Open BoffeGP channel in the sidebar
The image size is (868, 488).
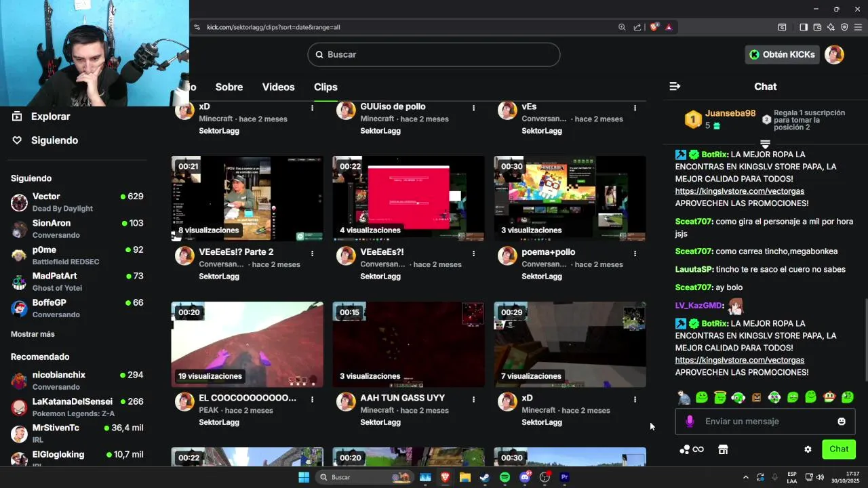(77, 308)
